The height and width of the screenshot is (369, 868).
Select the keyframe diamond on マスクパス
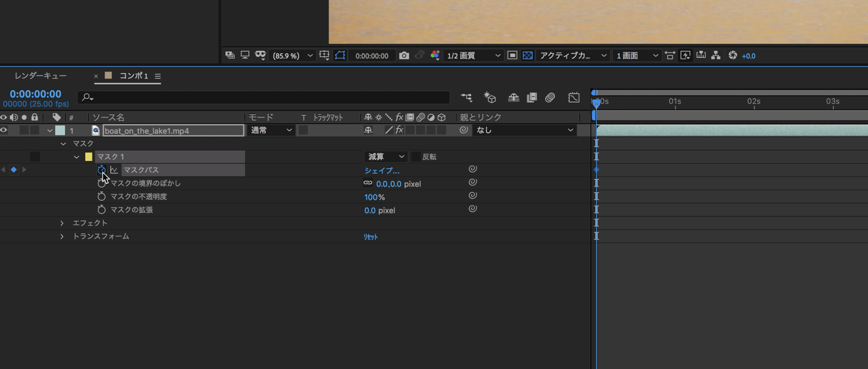596,170
